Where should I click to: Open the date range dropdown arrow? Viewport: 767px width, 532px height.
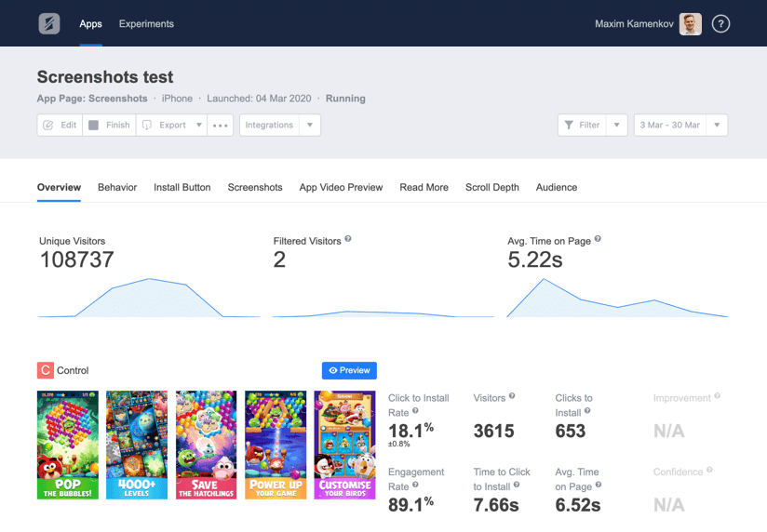717,126
